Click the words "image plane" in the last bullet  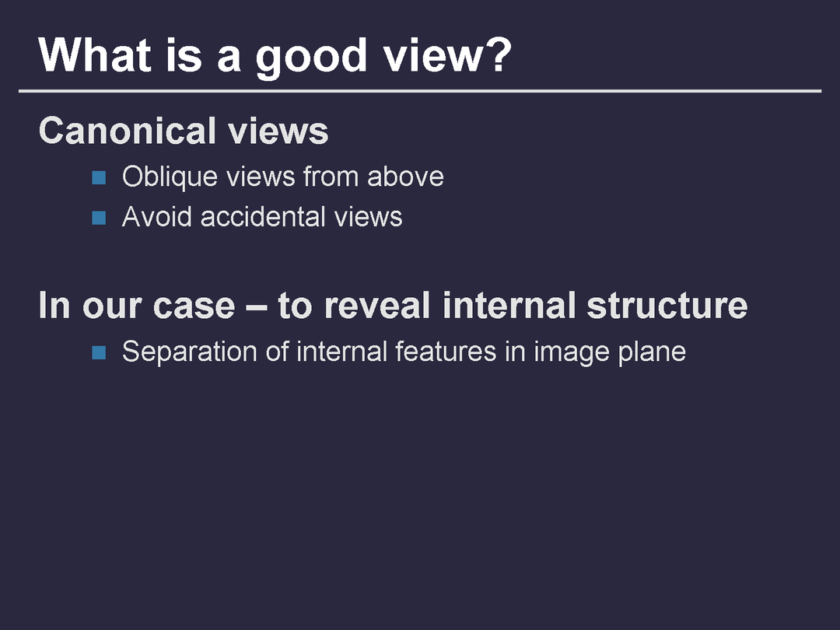tap(609, 352)
